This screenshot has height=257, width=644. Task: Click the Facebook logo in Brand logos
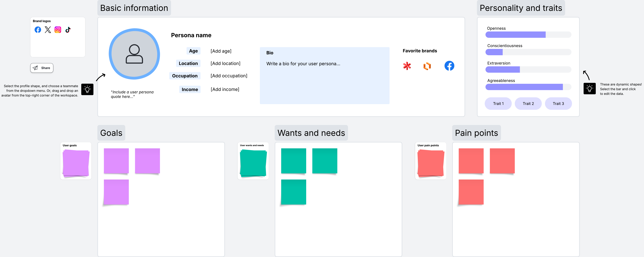(x=38, y=30)
